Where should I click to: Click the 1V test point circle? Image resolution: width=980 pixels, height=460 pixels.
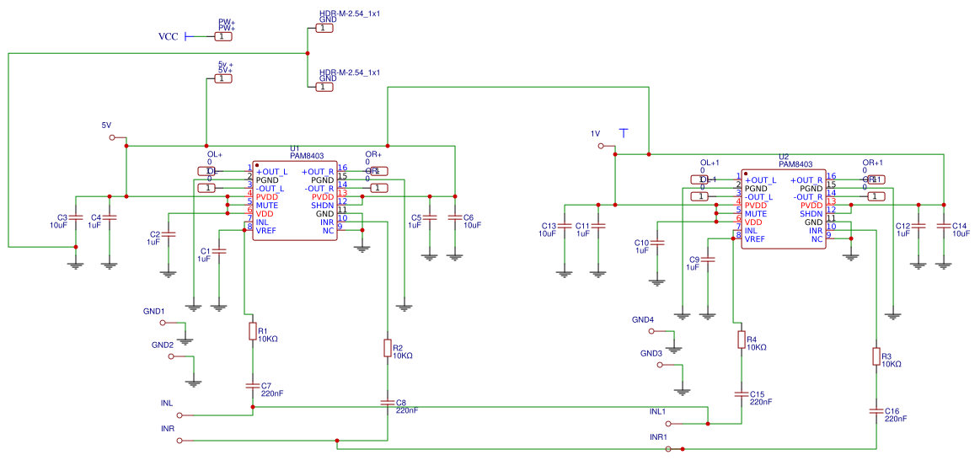602,146
